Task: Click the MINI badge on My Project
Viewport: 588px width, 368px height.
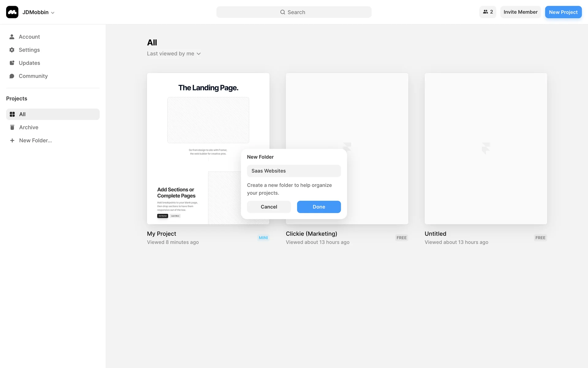Action: [263, 238]
